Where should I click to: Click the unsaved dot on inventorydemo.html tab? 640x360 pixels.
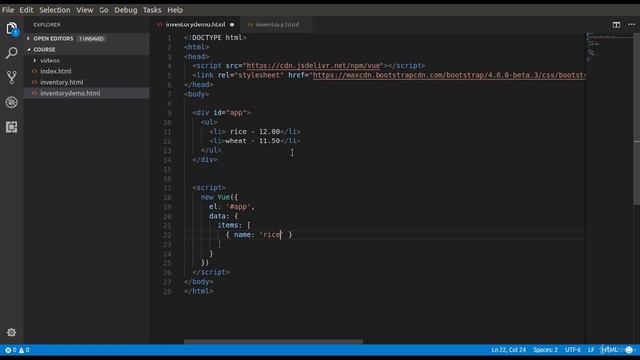(x=232, y=25)
